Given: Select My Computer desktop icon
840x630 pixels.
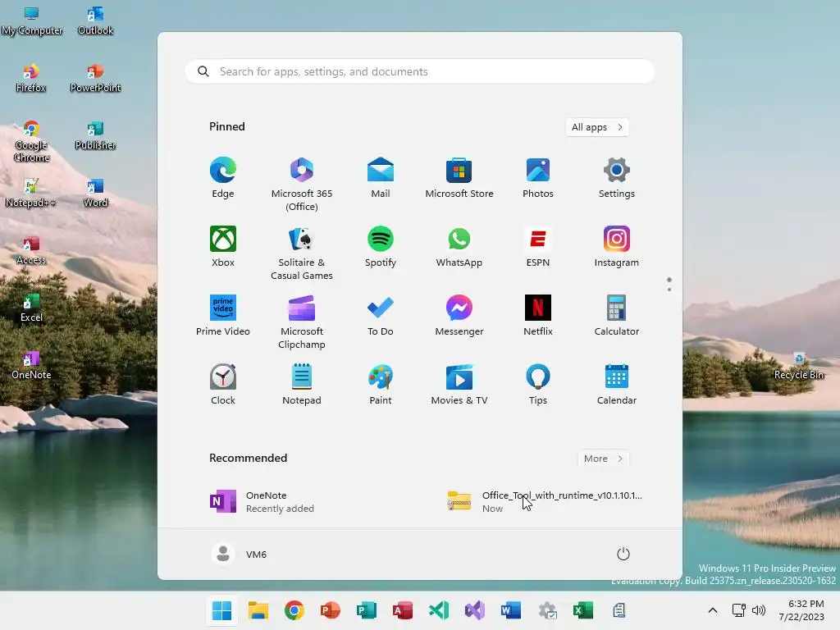Looking at the screenshot, I should click(x=32, y=21).
